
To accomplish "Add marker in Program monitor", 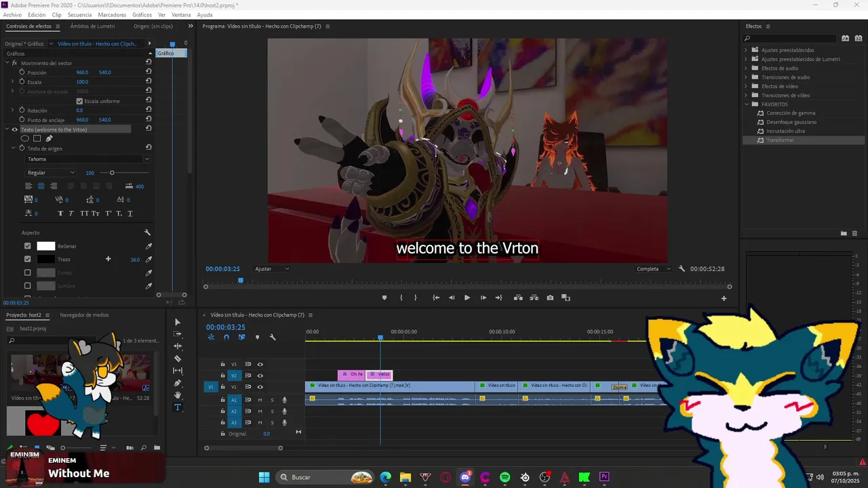I will click(384, 298).
